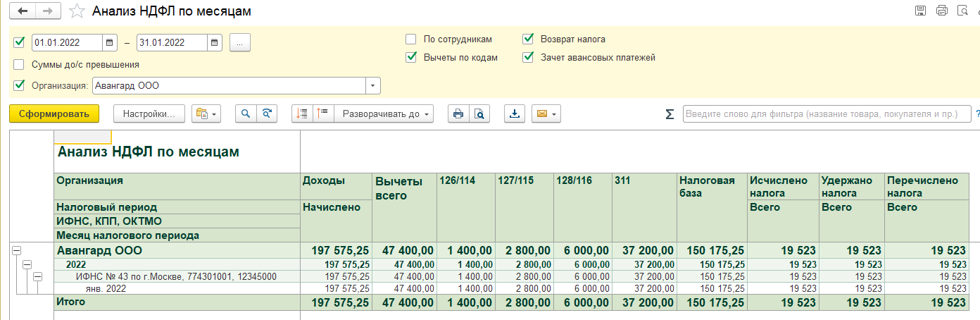Click the end date input field

(x=172, y=42)
